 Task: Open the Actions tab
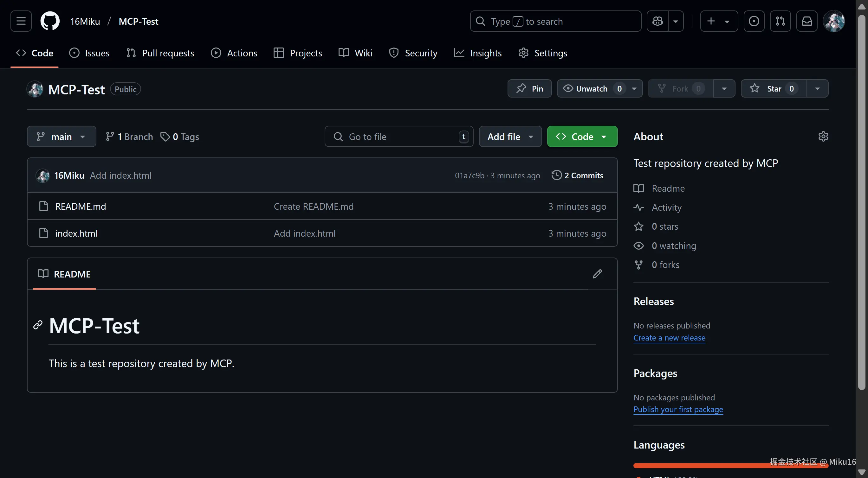click(234, 53)
